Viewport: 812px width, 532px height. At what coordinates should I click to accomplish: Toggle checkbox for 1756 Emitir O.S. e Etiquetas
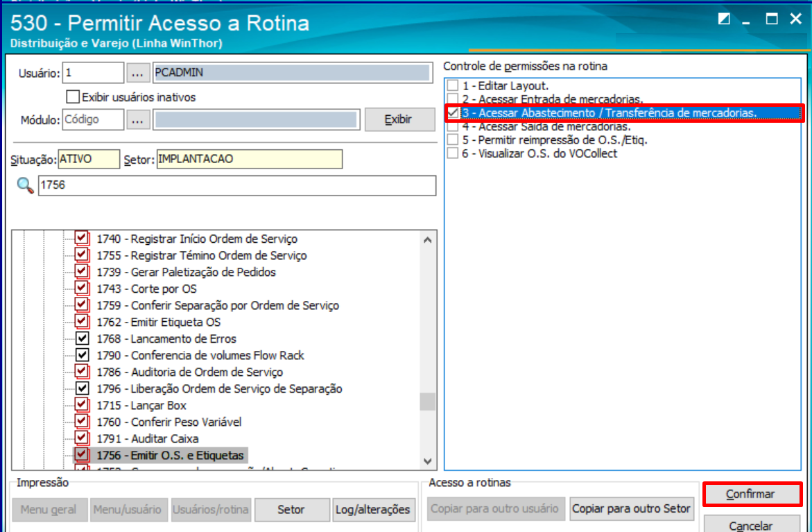coord(82,455)
